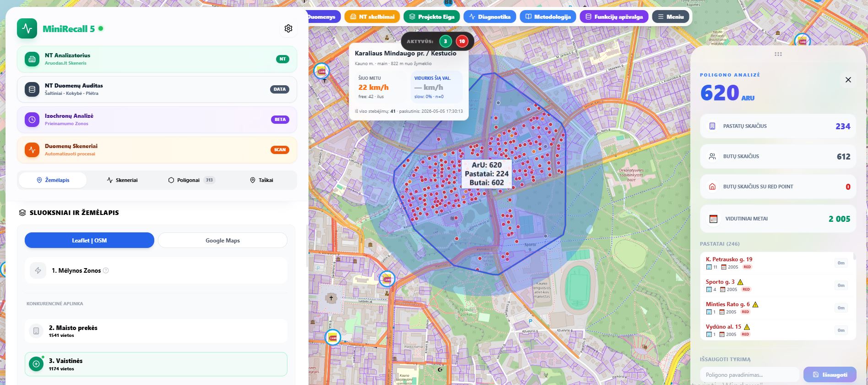Open settings with the gear icon
Screen dimensions: 868x385
[288, 28]
